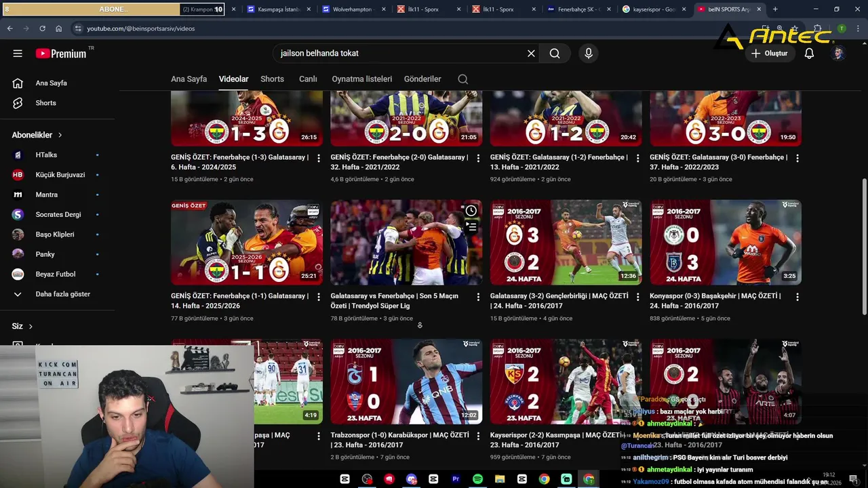The width and height of the screenshot is (868, 488).
Task: Open Socrates Dergi subscription channel
Action: click(58, 215)
